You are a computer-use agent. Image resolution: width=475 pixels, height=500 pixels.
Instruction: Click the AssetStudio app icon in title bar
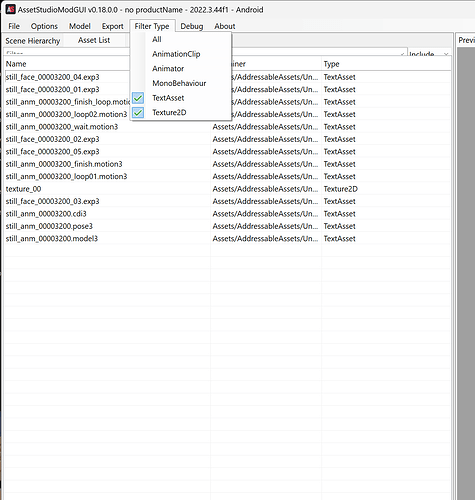click(x=11, y=9)
